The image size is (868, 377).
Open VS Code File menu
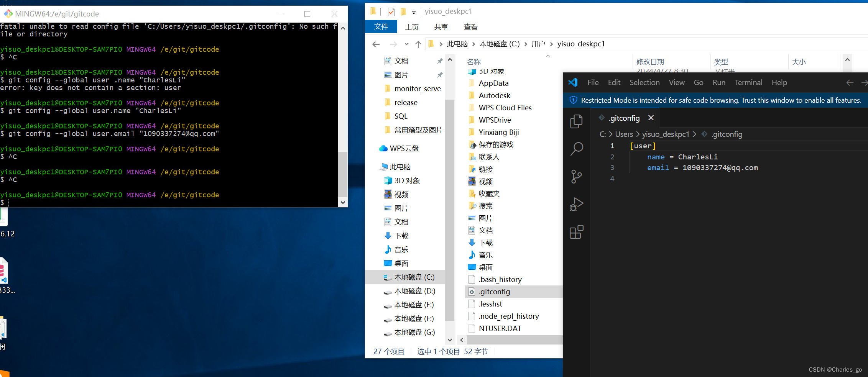point(593,82)
